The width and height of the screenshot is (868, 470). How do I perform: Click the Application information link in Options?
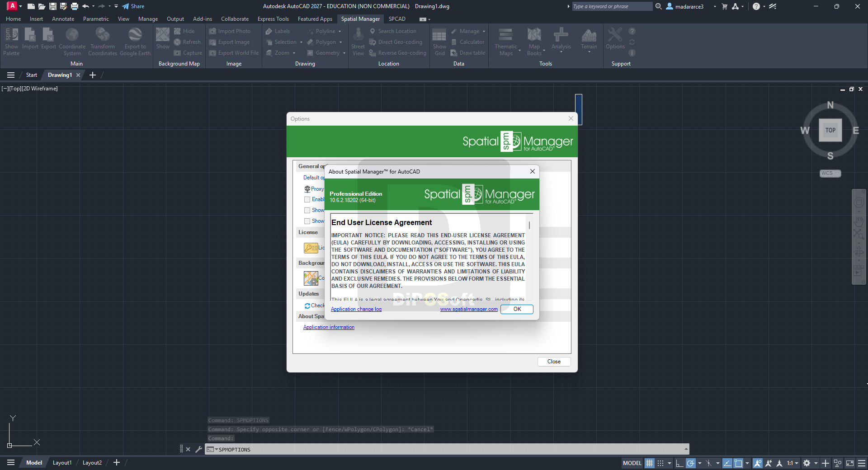click(x=329, y=327)
